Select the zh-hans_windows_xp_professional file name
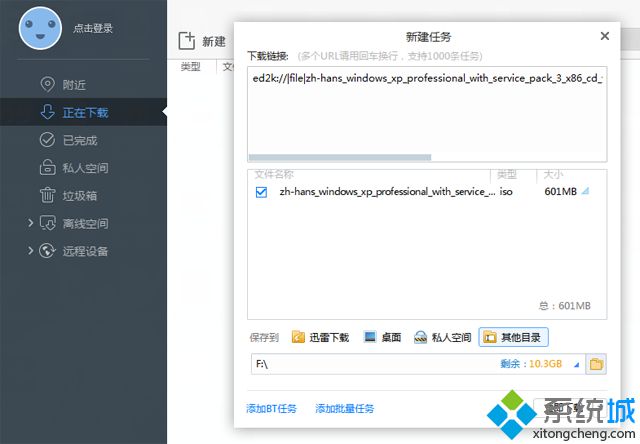The height and width of the screenshot is (444, 640). pos(387,191)
